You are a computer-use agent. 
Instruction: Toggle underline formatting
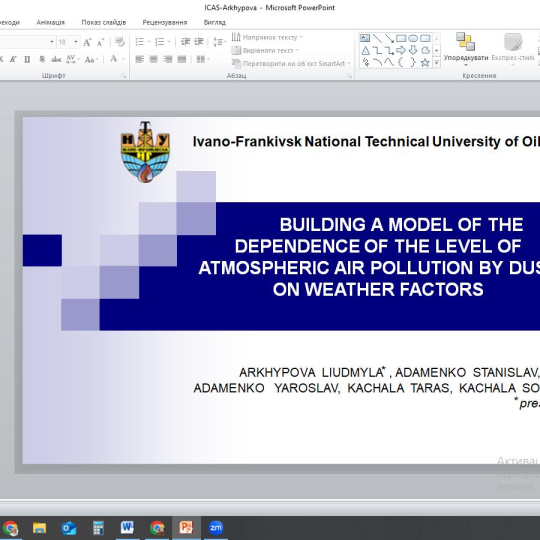[27, 59]
